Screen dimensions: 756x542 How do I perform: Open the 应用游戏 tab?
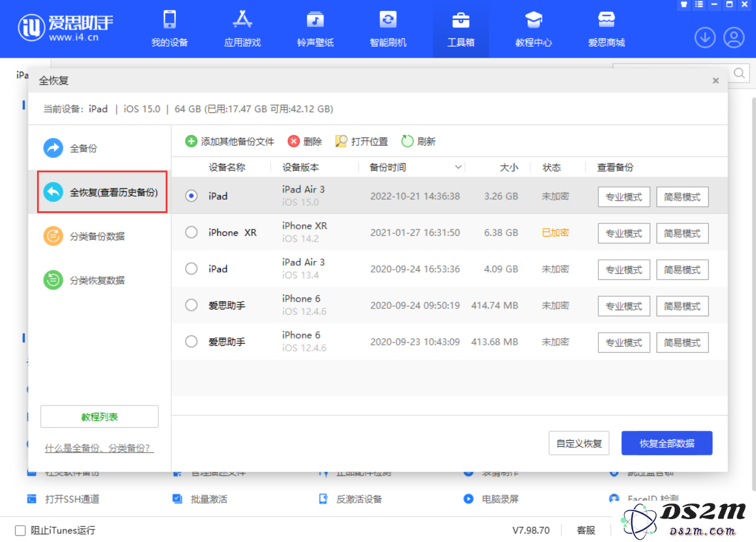[242, 29]
